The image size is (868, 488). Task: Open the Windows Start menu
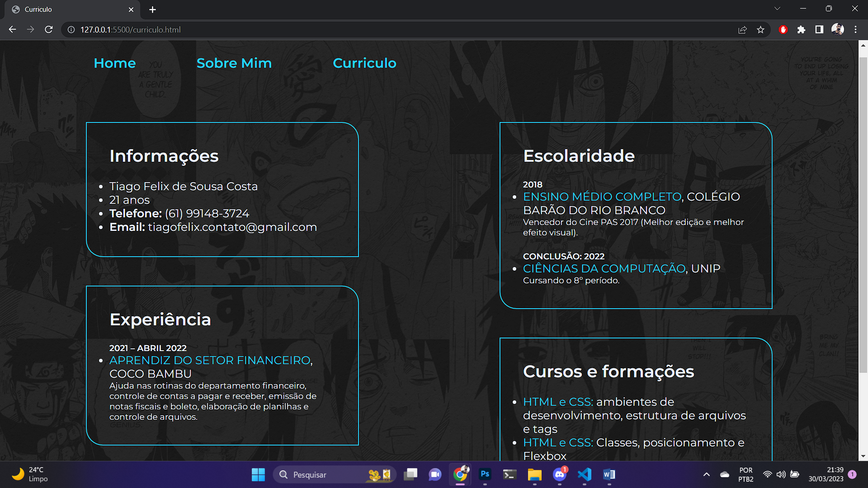[258, 474]
